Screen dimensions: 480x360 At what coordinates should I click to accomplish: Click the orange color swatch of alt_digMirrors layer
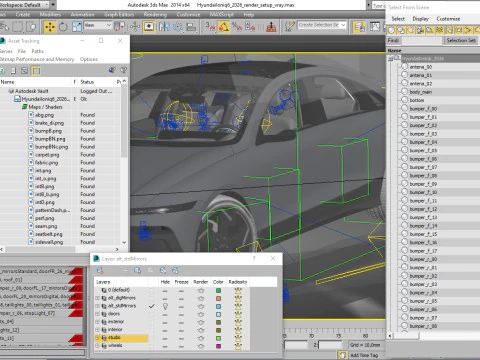coord(218,298)
